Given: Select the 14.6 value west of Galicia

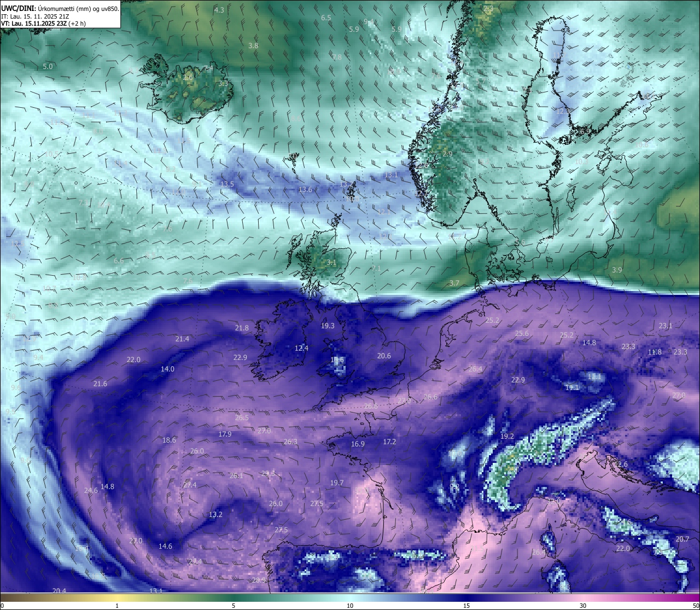Looking at the screenshot, I should (165, 546).
